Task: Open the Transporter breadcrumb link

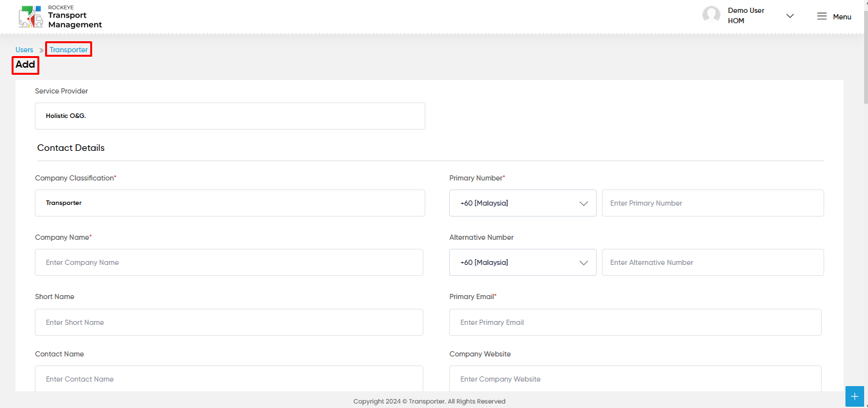Action: point(68,50)
